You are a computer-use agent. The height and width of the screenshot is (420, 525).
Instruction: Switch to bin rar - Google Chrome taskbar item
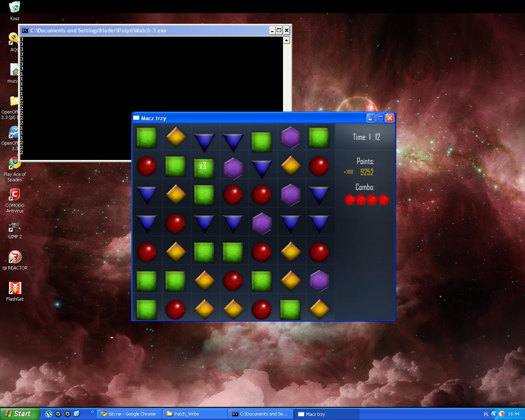[x=129, y=414]
